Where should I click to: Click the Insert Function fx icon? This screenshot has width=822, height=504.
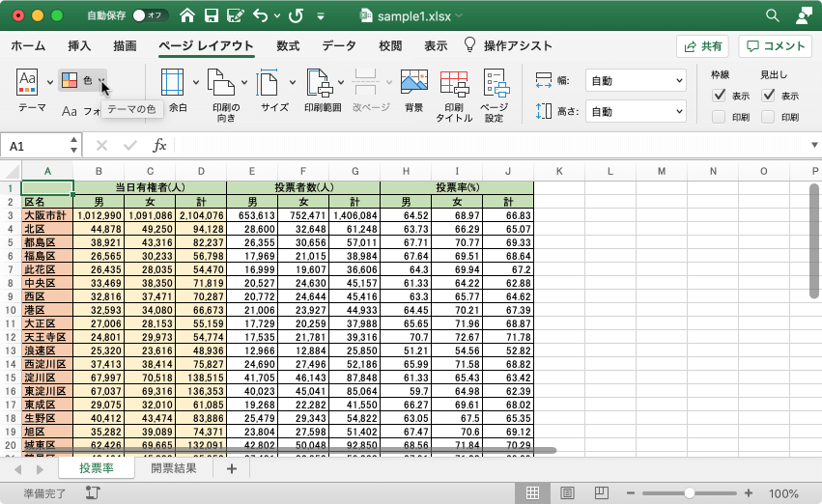click(x=159, y=145)
